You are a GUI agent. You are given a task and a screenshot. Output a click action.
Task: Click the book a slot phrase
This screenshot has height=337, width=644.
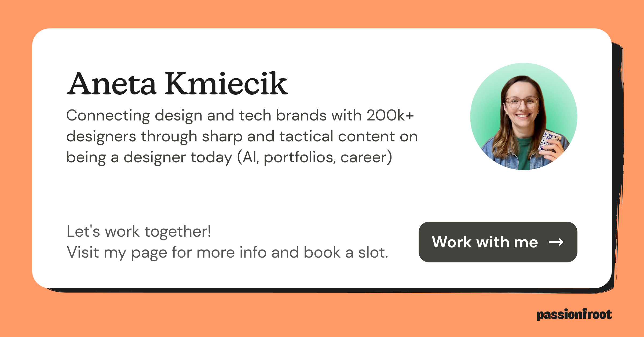346,252
